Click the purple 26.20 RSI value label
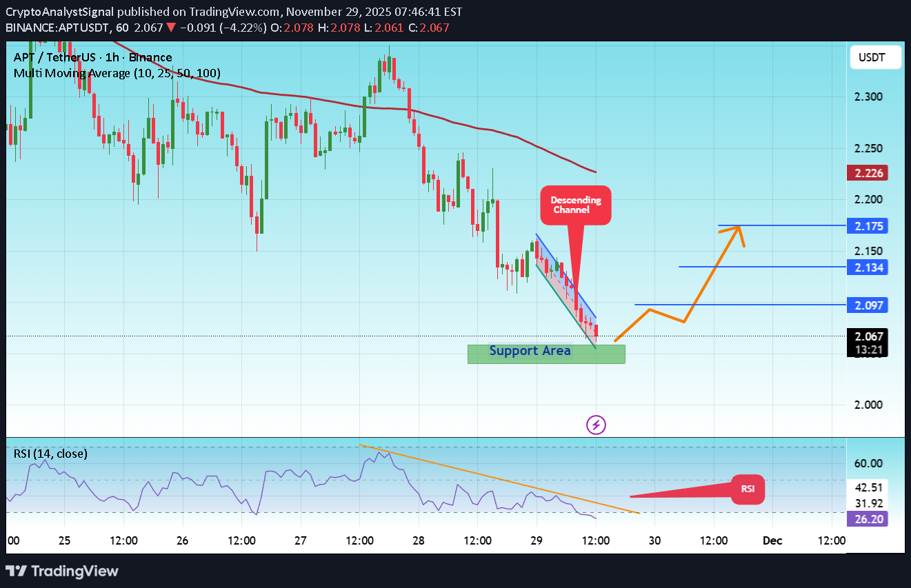 [866, 518]
